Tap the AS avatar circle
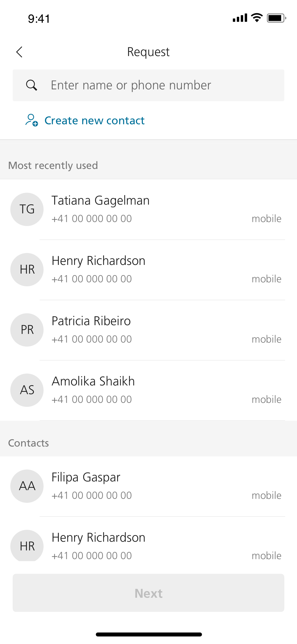Screen dimensions: 297x644 click(x=27, y=390)
